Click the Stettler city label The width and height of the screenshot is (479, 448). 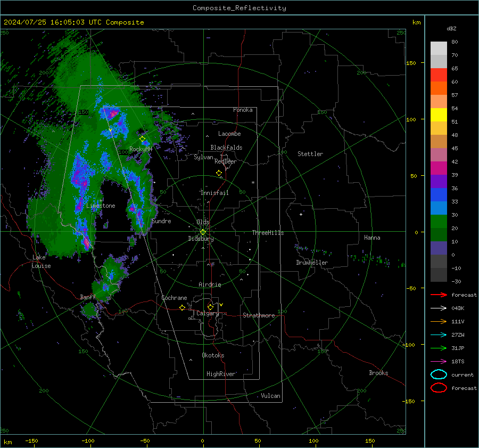[x=310, y=154]
